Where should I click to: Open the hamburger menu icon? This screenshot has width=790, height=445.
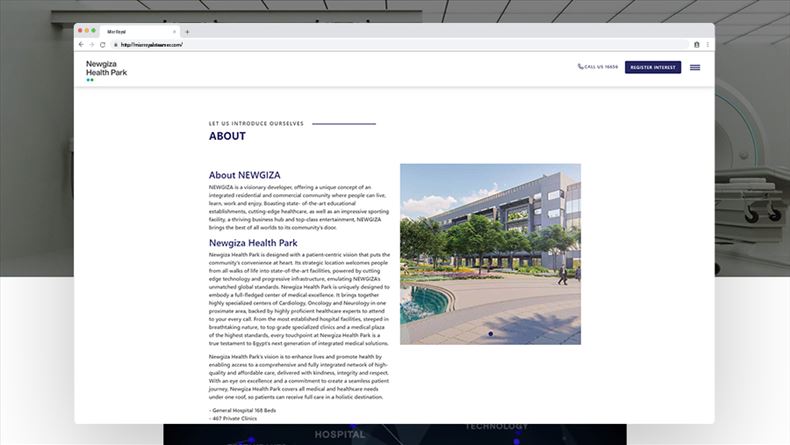coord(695,67)
